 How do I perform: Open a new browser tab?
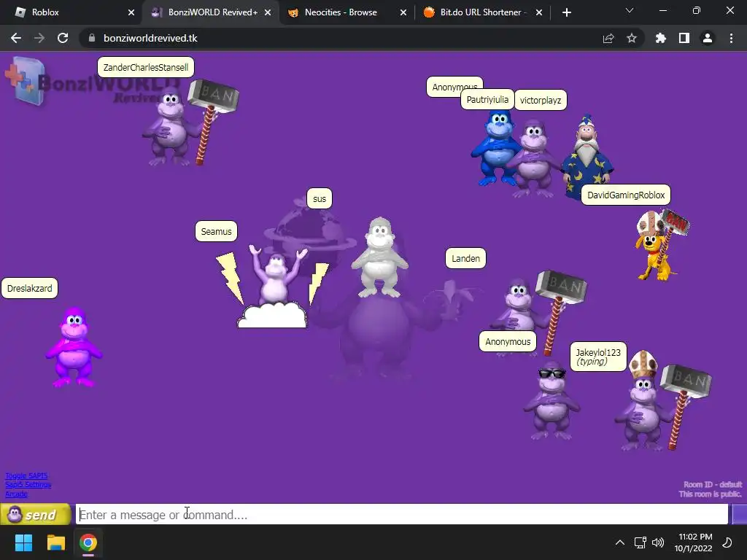(566, 12)
